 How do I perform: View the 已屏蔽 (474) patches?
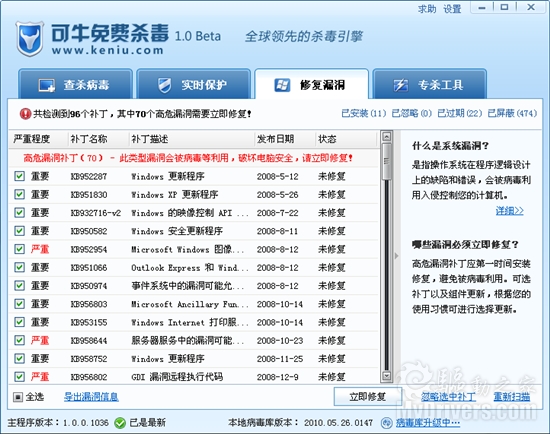coord(512,113)
